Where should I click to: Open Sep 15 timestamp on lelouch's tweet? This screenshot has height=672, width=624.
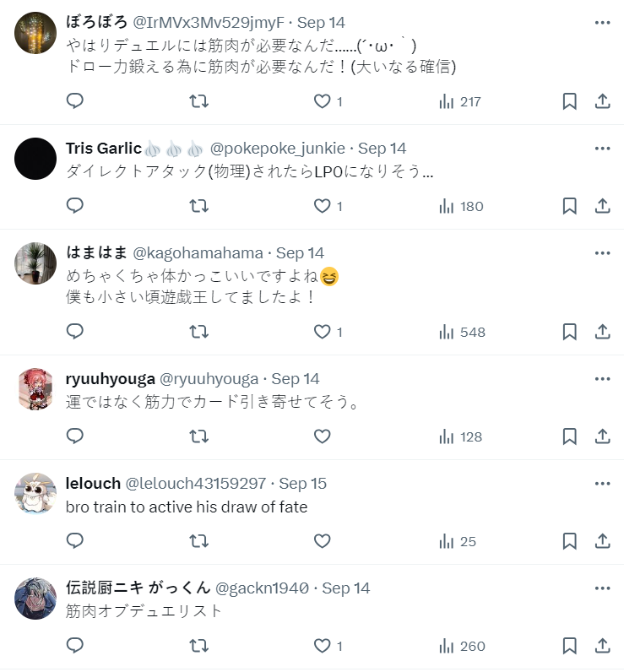pyautogui.click(x=302, y=484)
